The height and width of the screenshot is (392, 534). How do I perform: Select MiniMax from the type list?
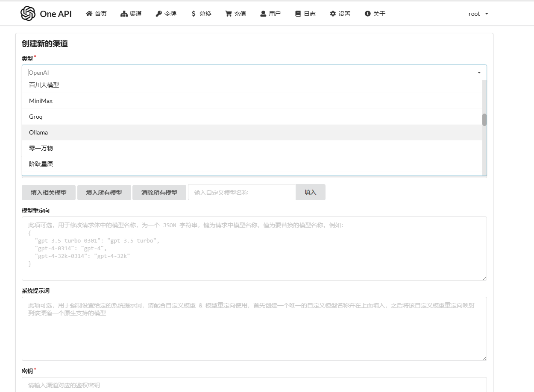pyautogui.click(x=252, y=101)
